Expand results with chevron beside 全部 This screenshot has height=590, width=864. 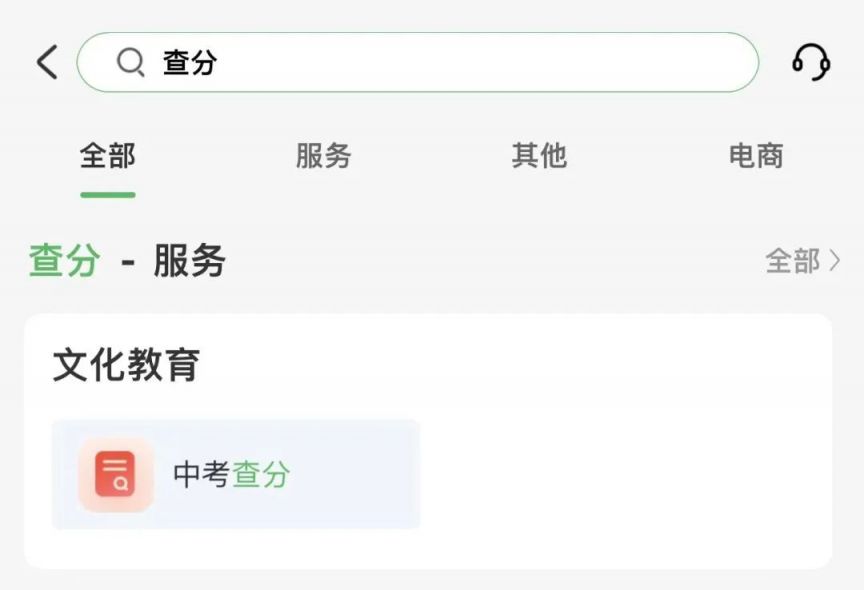(x=834, y=261)
